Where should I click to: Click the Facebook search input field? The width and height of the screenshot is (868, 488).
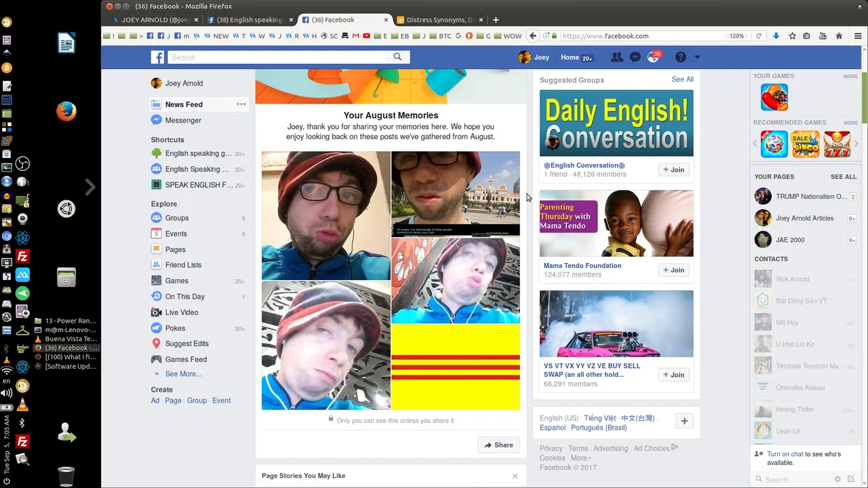pyautogui.click(x=278, y=57)
